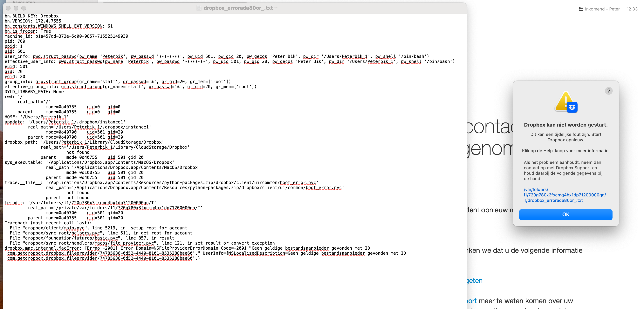Click the 'helpers.pyc line 511' traceback line

[101, 233]
